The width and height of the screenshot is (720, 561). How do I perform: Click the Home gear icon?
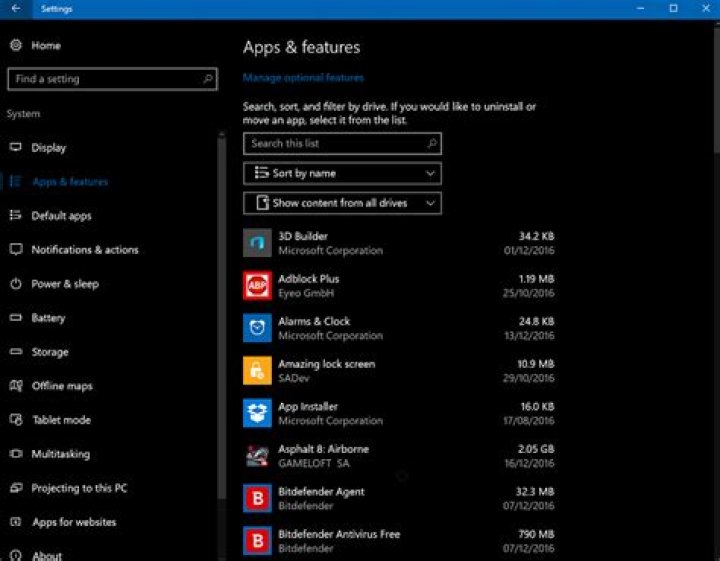(x=16, y=45)
